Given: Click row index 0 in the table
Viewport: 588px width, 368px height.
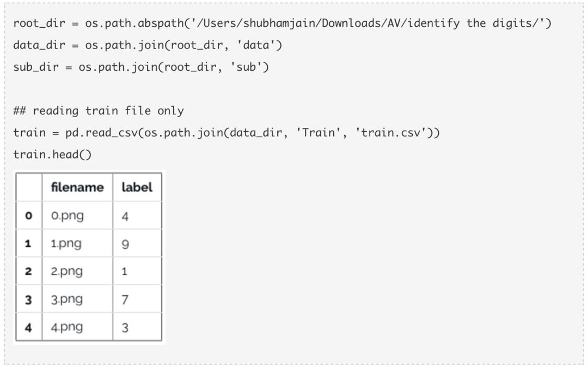Looking at the screenshot, I should click(28, 216).
